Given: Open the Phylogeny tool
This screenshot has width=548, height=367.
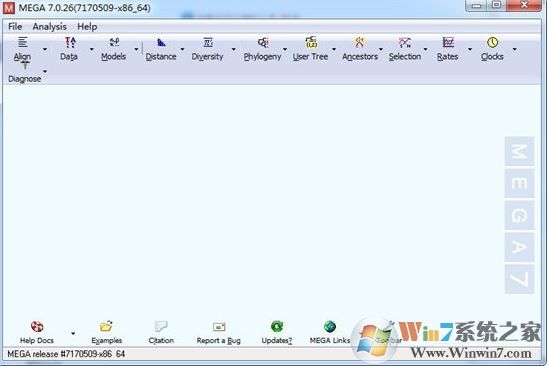Looking at the screenshot, I should click(x=262, y=49).
